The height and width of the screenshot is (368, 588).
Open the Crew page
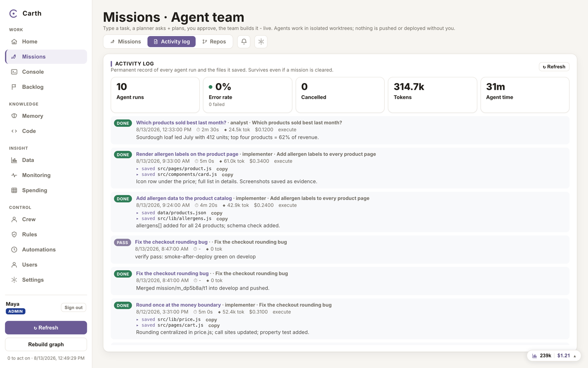click(x=46, y=220)
